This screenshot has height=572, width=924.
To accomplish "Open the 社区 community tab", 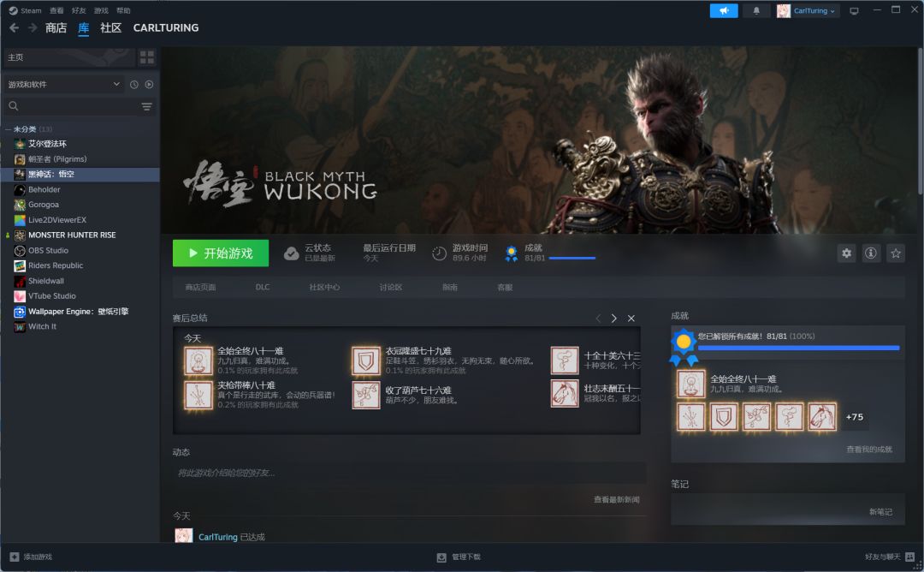I will (x=110, y=27).
